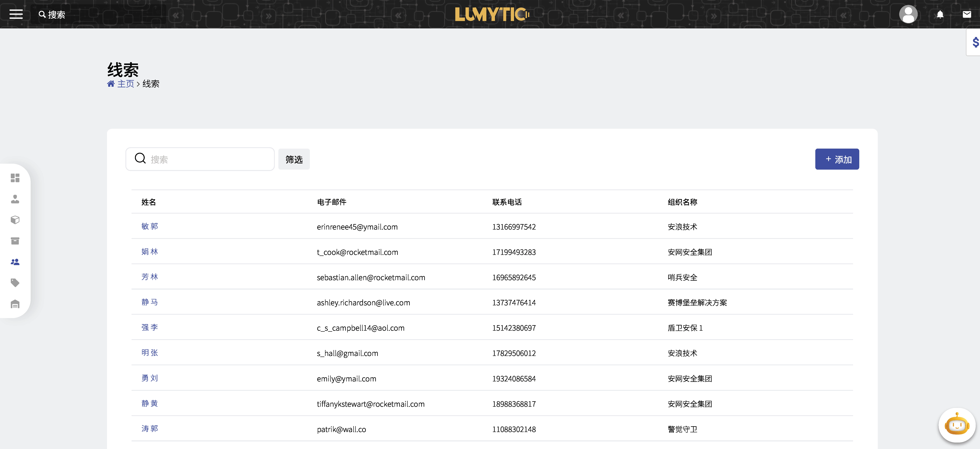Open the lead named 敏郭
Viewport: 980px width, 449px height.
click(x=150, y=226)
